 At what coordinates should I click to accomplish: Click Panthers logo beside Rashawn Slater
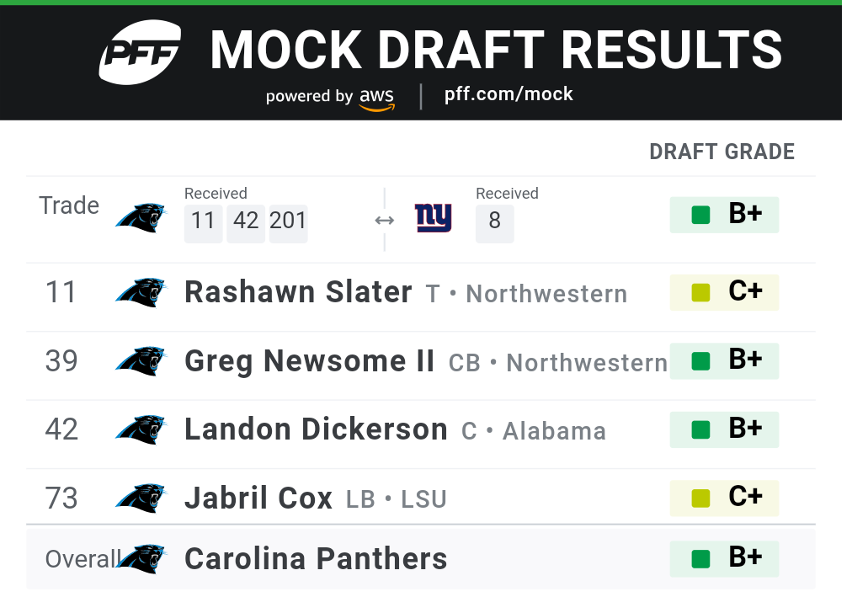141,292
